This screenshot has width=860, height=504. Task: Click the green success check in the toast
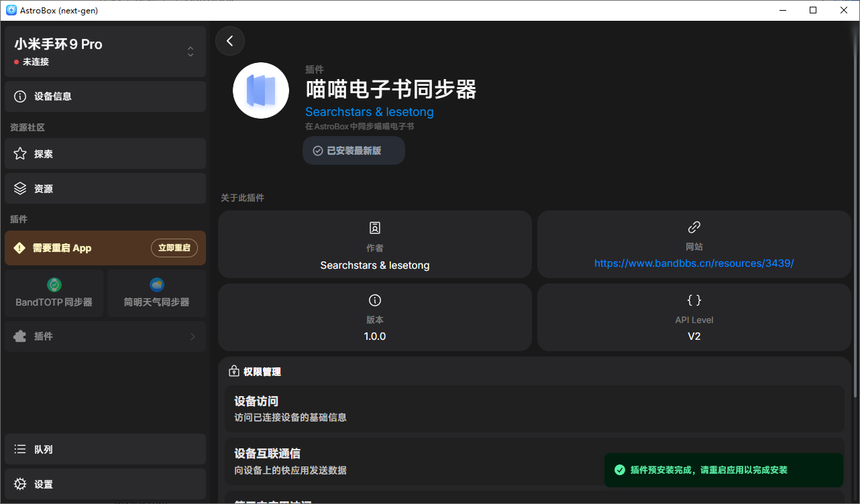pyautogui.click(x=620, y=470)
